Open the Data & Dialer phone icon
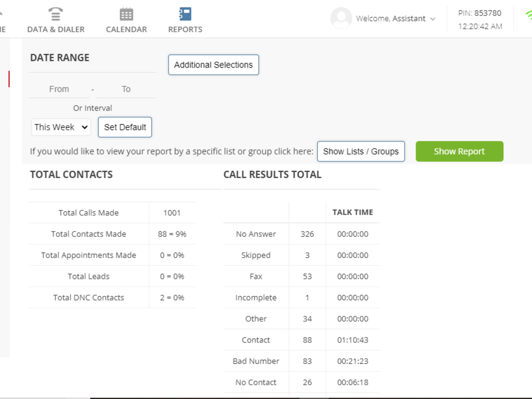The width and height of the screenshot is (532, 399). click(x=55, y=14)
